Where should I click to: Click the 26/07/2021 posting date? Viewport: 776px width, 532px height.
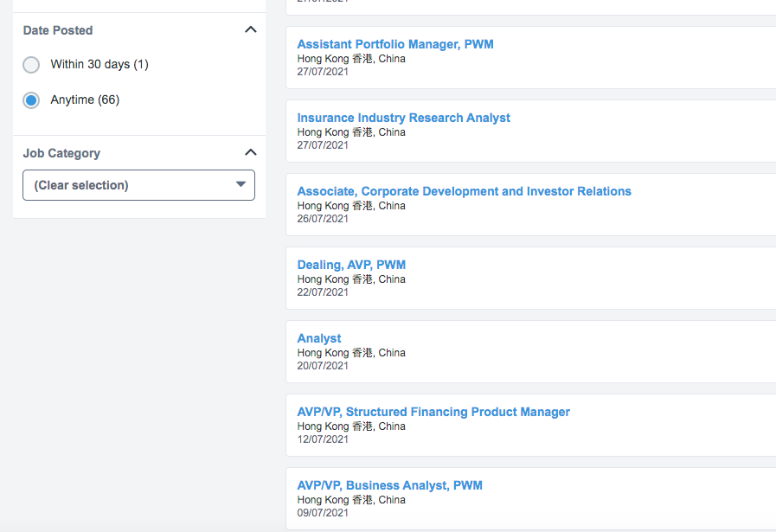[x=323, y=219]
